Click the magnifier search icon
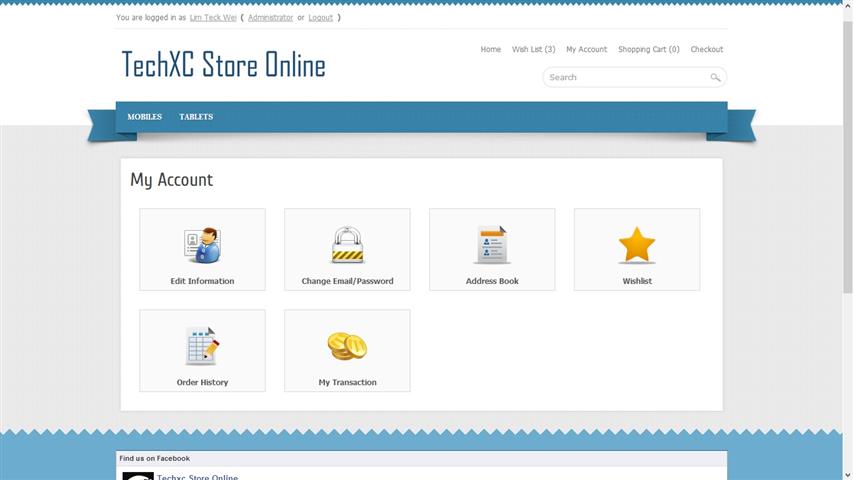Image resolution: width=853 pixels, height=480 pixels. pos(715,78)
